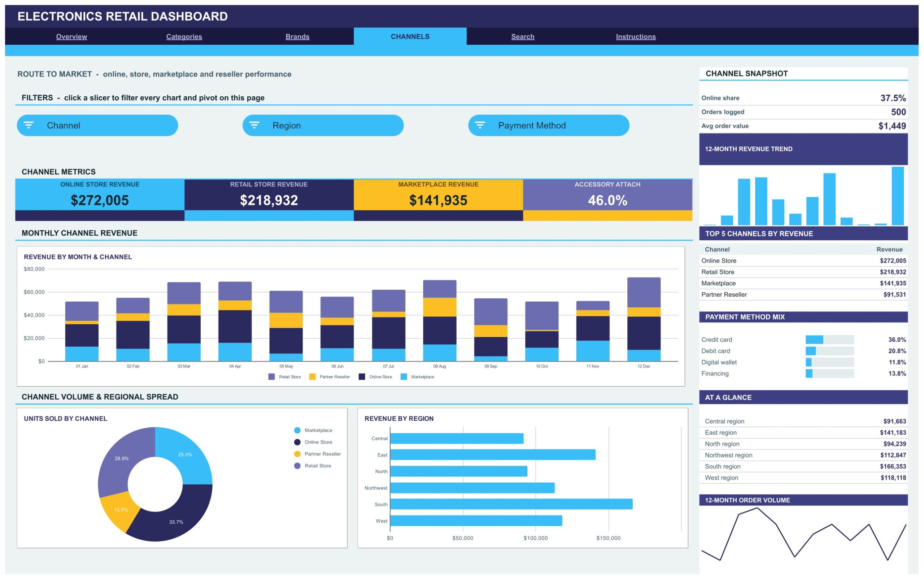Click the Credit card progress bar
Viewport: 924px width, 579px height.
coord(830,340)
